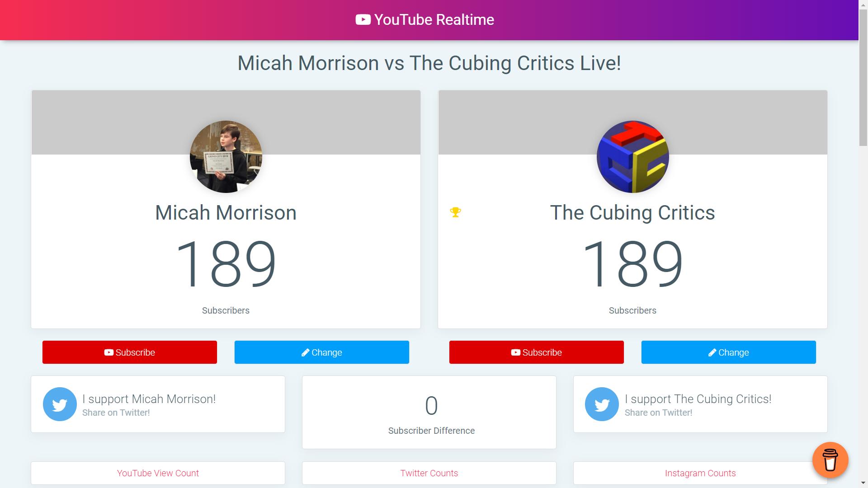
Task: Click the scrollbar down arrow
Action: pyautogui.click(x=863, y=483)
